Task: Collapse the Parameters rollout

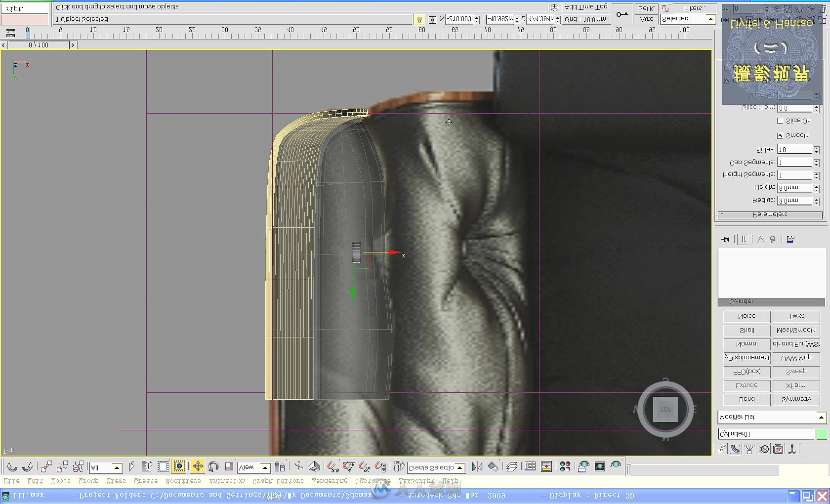Action: (770, 215)
